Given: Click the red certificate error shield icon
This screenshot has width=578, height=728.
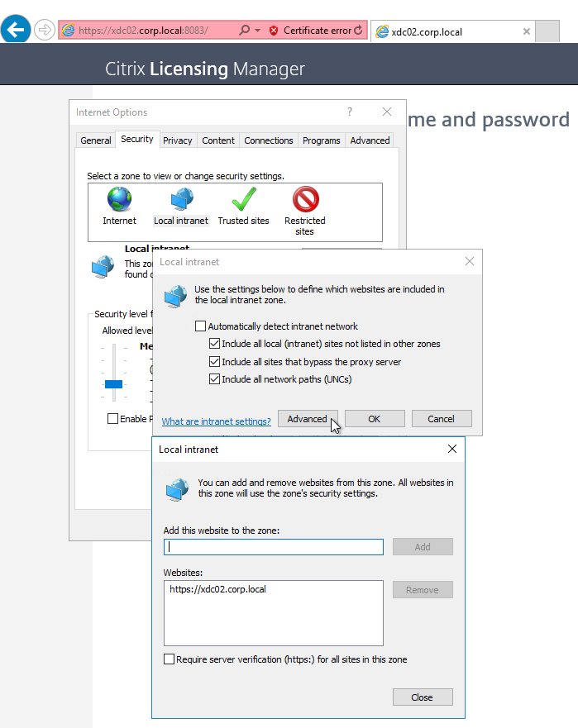Looking at the screenshot, I should (274, 31).
